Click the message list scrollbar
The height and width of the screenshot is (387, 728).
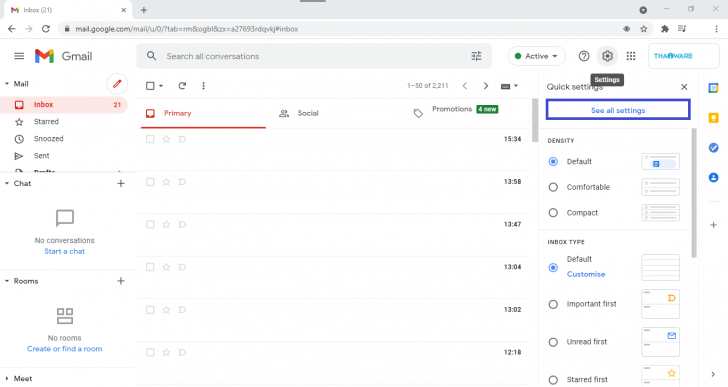click(535, 121)
